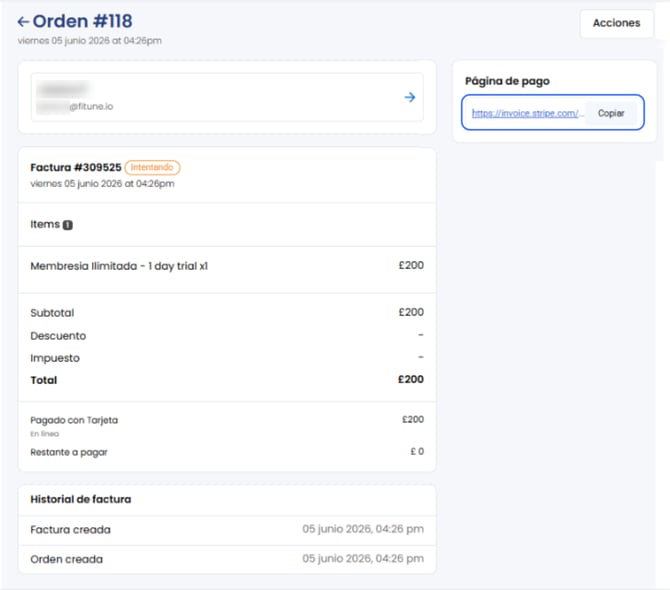Click the En línea payment note
This screenshot has height=590, width=670.
click(x=44, y=434)
